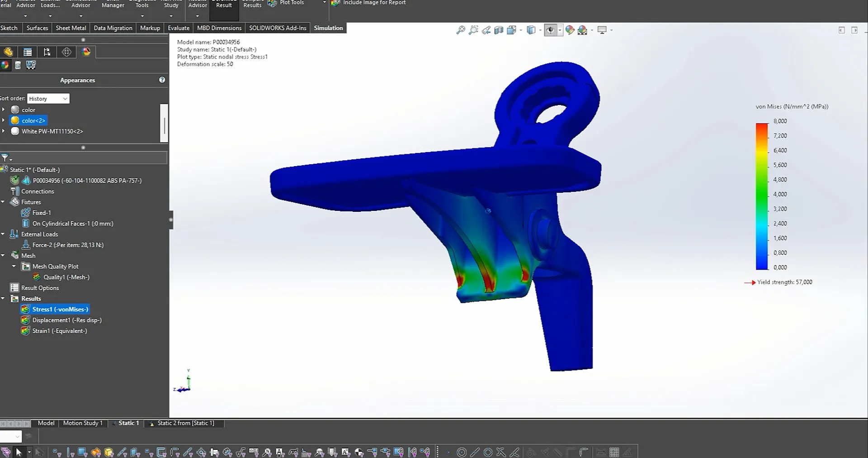Click the View Appearances ball icon
This screenshot has width=868, height=458.
click(5, 65)
